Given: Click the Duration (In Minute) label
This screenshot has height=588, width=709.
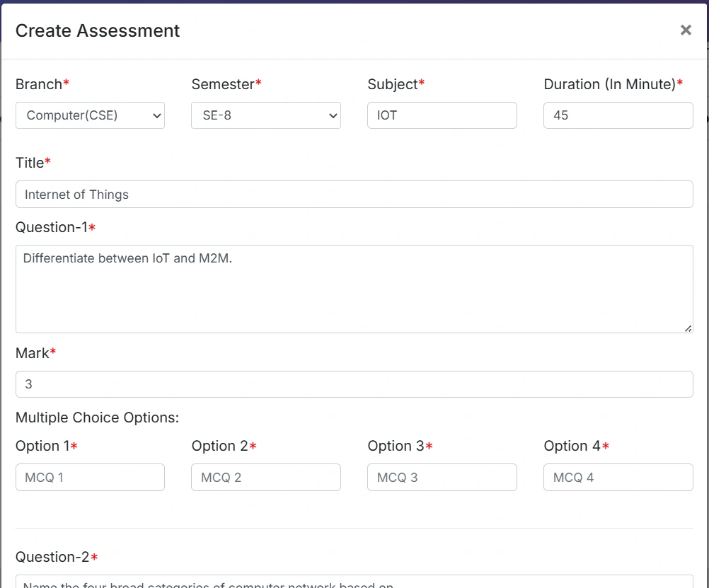Looking at the screenshot, I should coord(609,84).
